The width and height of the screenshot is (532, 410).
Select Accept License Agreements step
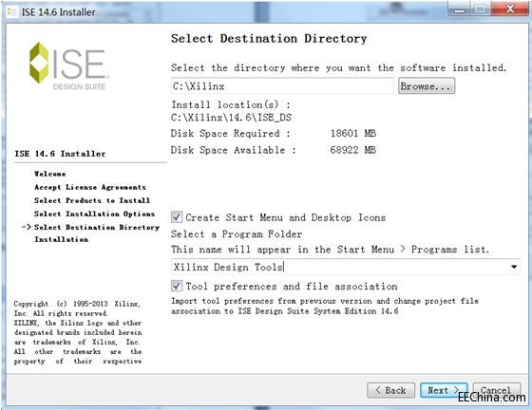[90, 187]
